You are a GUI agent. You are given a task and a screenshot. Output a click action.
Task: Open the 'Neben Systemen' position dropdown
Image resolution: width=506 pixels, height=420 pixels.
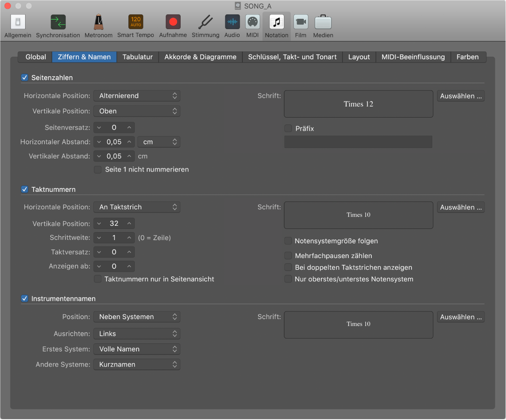pyautogui.click(x=137, y=317)
